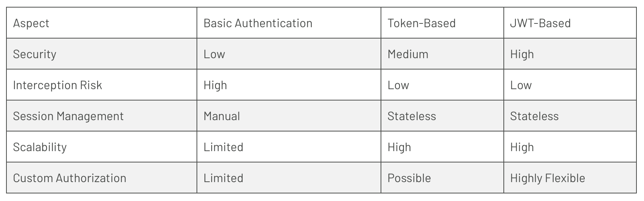Select the JWT-Based column header
This screenshot has width=644, height=201.
(540, 23)
